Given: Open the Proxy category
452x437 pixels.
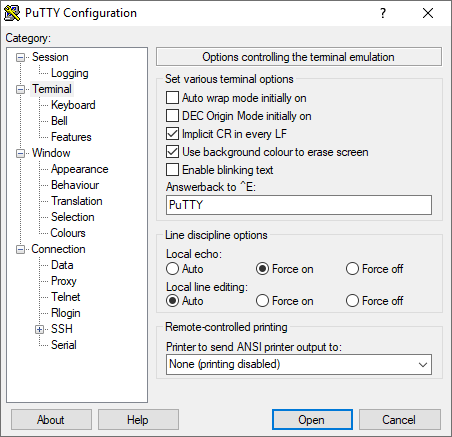Looking at the screenshot, I should coord(64,281).
